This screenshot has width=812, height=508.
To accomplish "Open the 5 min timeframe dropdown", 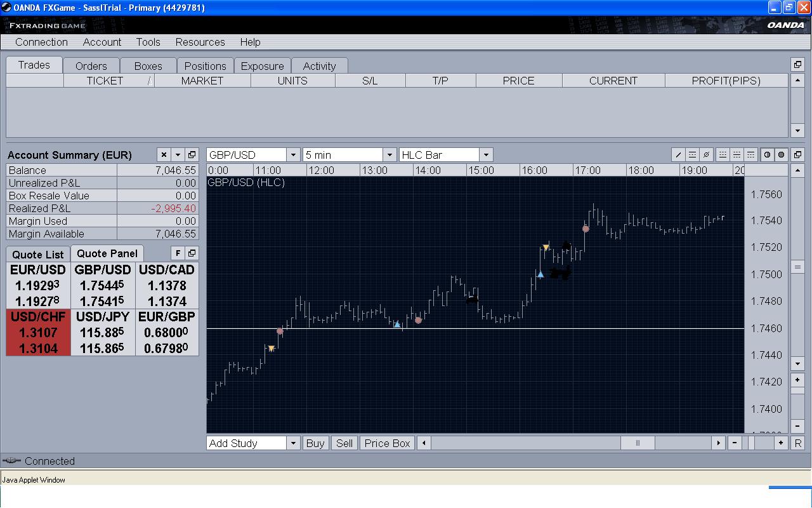I will (x=390, y=155).
